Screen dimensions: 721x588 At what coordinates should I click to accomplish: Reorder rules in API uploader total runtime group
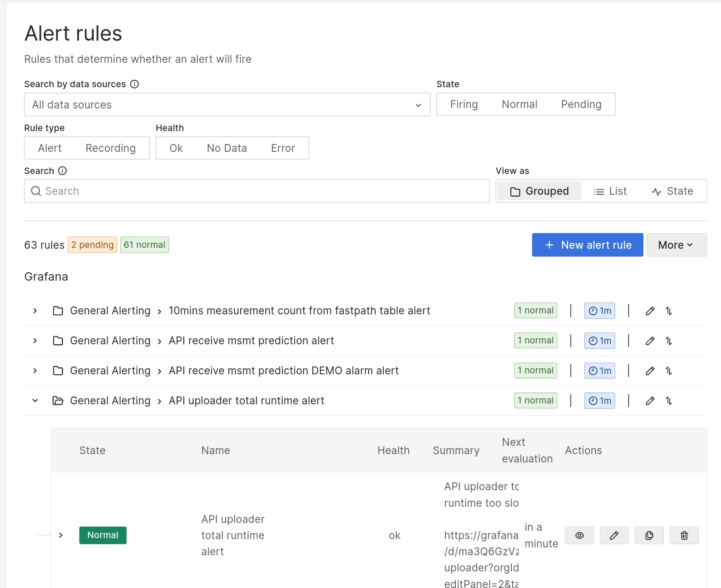[x=669, y=401]
